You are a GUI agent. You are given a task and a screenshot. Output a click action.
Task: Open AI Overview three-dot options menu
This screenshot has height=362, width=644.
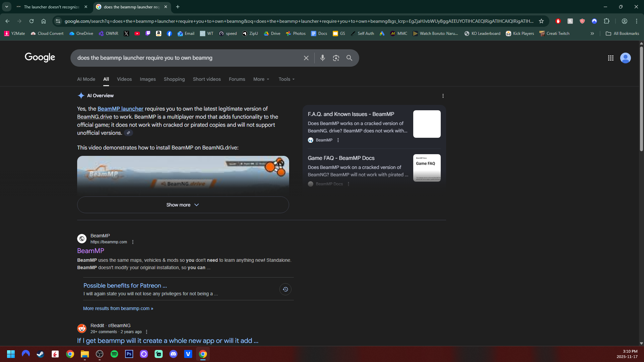[443, 96]
